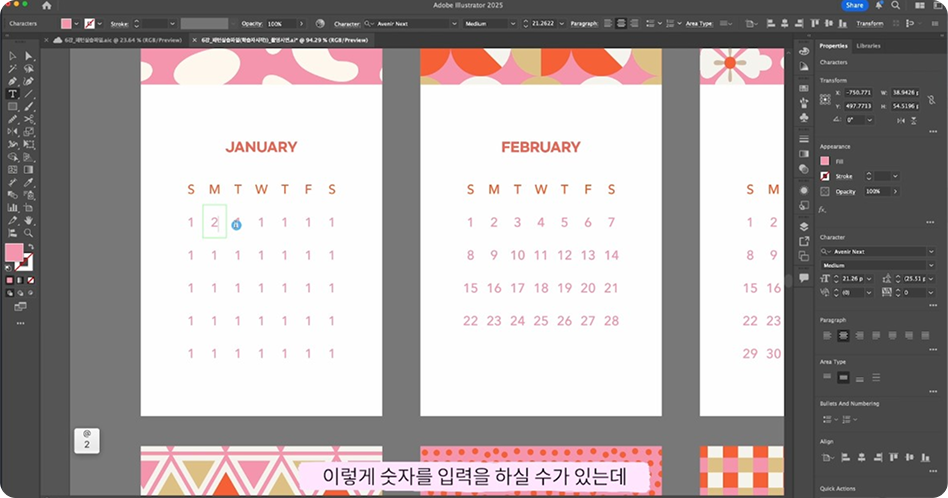
Task: Select the Hand tool
Action: pyautogui.click(x=29, y=220)
